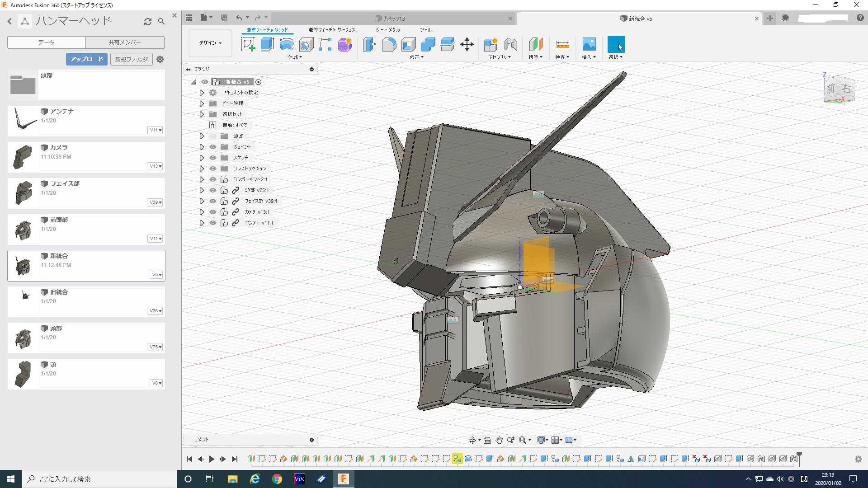Click the Insert image icon

click(589, 44)
